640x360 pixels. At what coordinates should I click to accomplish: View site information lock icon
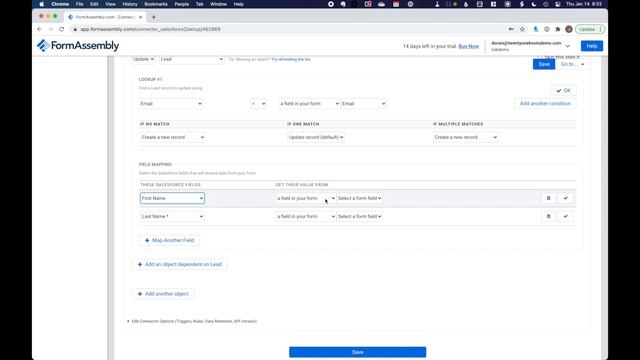coord(75,29)
